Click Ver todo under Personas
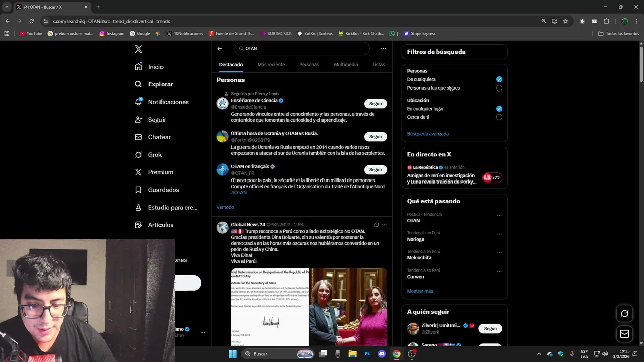Viewport: 644px width, 362px height. [x=225, y=207]
